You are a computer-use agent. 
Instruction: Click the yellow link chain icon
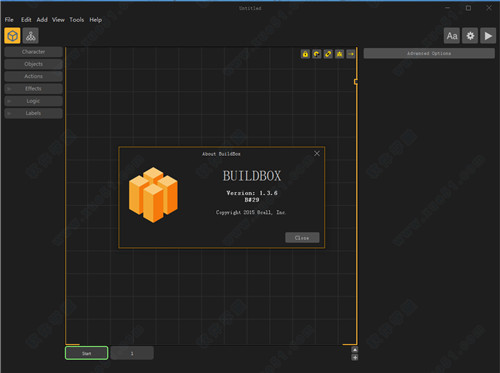pyautogui.click(x=328, y=54)
